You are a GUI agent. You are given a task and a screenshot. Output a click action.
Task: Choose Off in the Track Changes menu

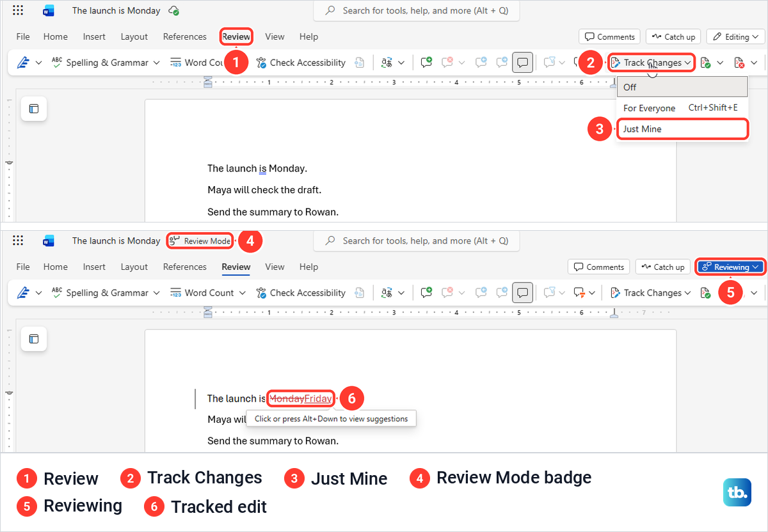coord(682,87)
